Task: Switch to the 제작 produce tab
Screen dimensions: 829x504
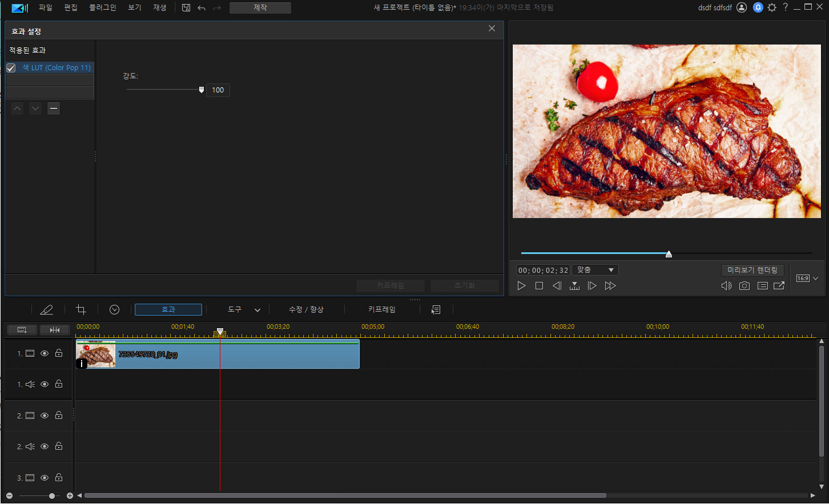Action: coord(260,7)
